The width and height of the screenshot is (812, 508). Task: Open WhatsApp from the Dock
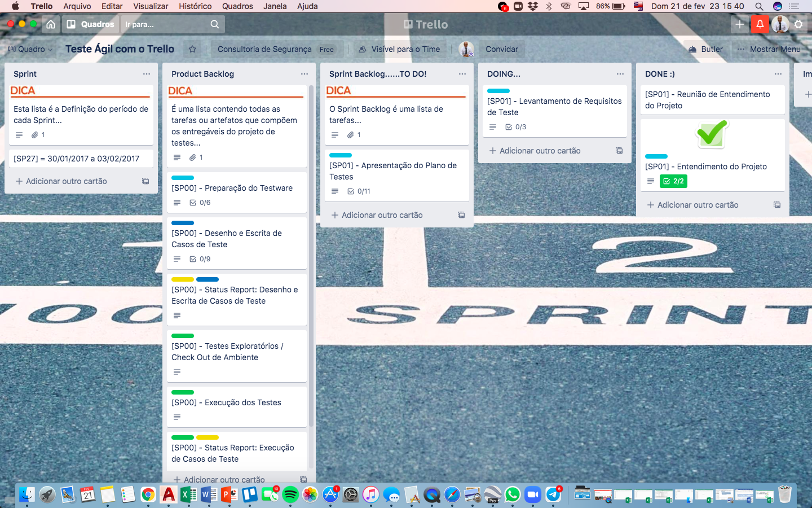pos(513,495)
